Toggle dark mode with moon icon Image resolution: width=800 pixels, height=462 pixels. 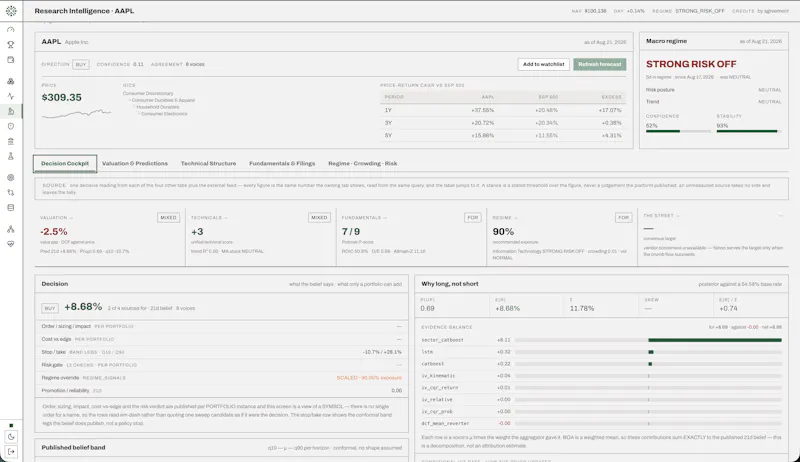(11, 437)
